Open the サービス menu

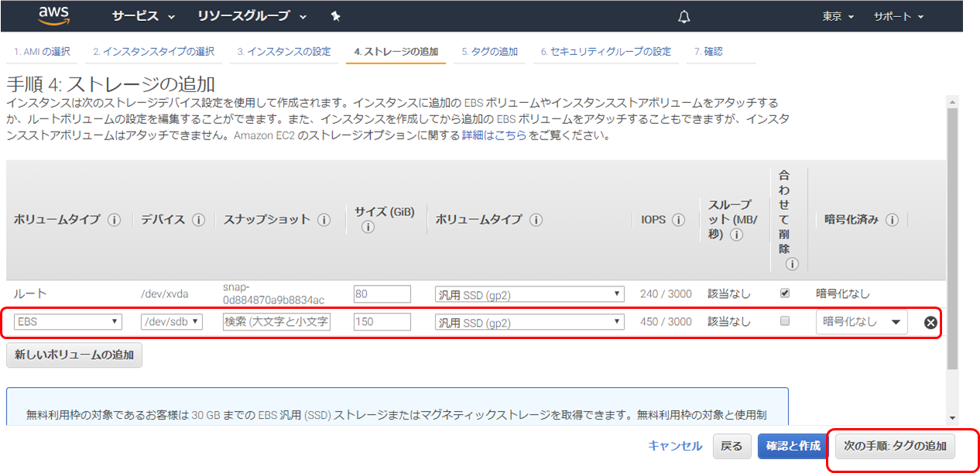click(136, 15)
